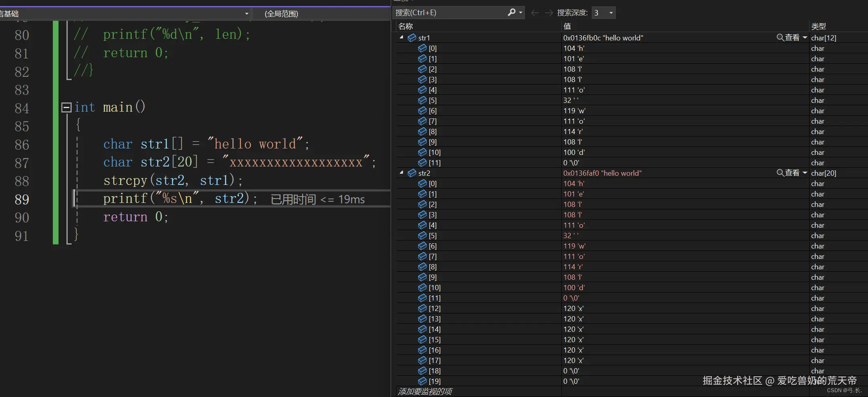Open the search options dropdown arrow
The width and height of the screenshot is (868, 397).
(x=520, y=12)
